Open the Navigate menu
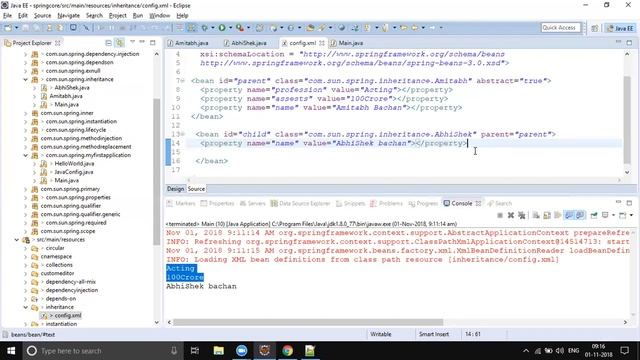Image resolution: width=640 pixels, height=360 pixels. (68, 16)
